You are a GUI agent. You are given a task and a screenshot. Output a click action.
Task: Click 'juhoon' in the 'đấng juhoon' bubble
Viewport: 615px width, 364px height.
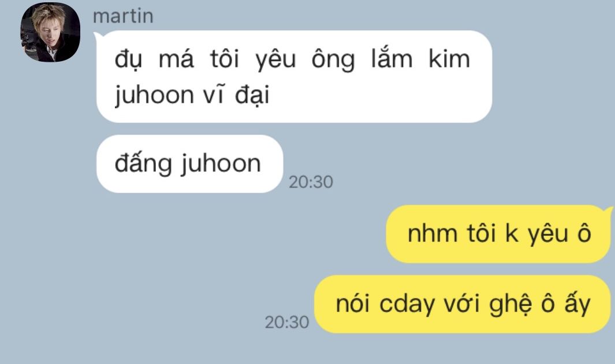(x=221, y=163)
